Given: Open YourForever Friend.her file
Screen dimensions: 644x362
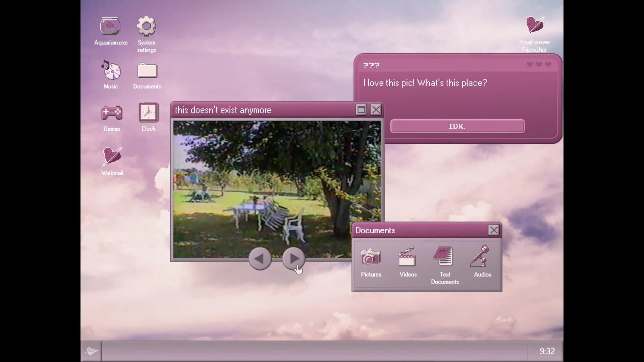Looking at the screenshot, I should pyautogui.click(x=534, y=24).
